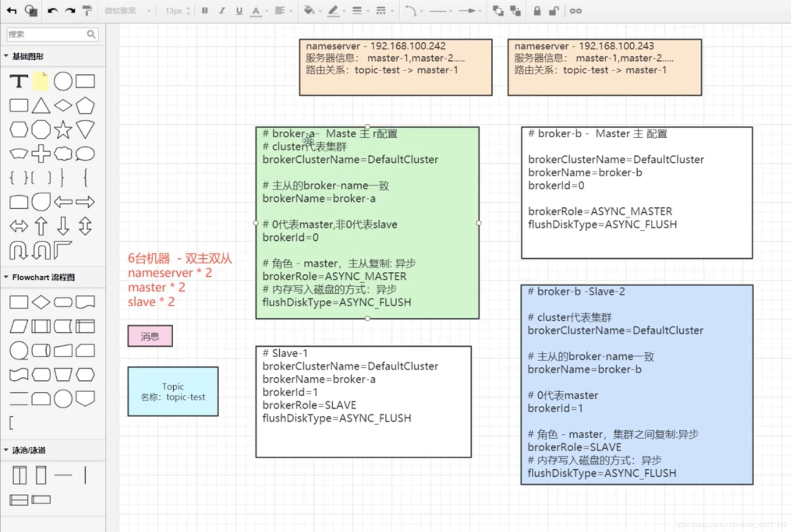Image resolution: width=791 pixels, height=532 pixels.
Task: Select the triangle basic shape
Action: pyautogui.click(x=41, y=106)
